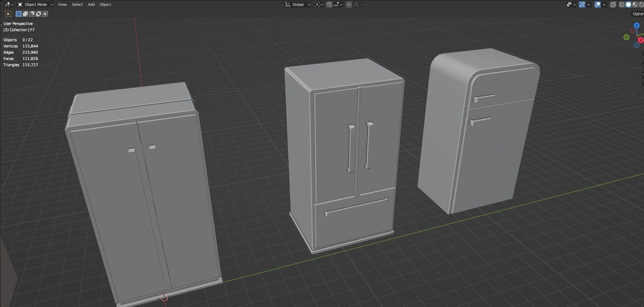Click the Edges '215,960' statistic

[x=30, y=52]
